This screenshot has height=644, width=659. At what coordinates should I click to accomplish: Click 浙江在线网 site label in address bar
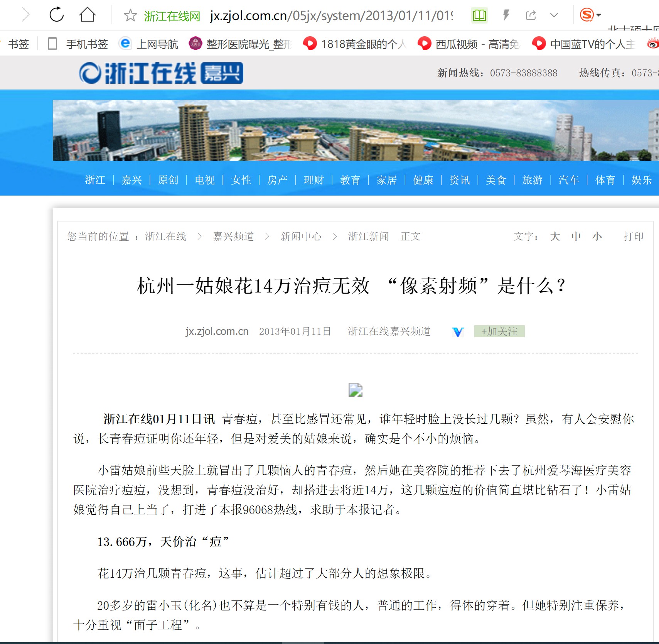(x=172, y=16)
